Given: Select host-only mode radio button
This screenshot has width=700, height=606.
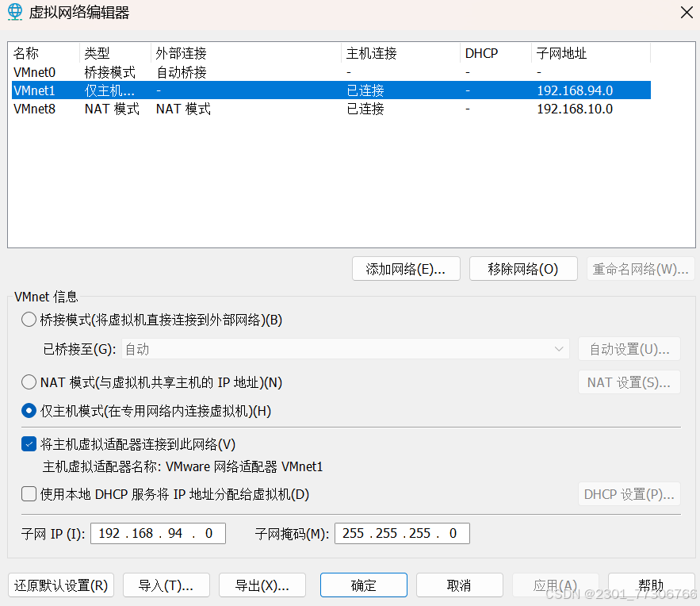Looking at the screenshot, I should 29,411.
